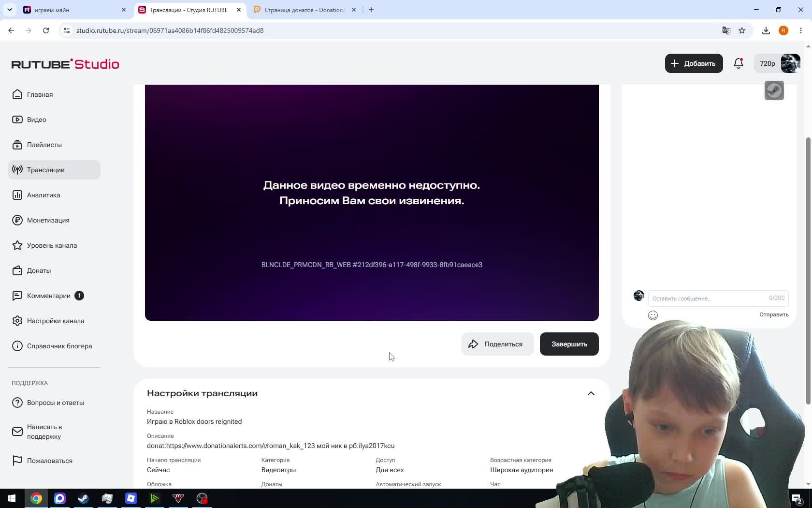This screenshot has width=812, height=508.
Task: Click the Написать в поддержку envelope icon
Action: [17, 432]
